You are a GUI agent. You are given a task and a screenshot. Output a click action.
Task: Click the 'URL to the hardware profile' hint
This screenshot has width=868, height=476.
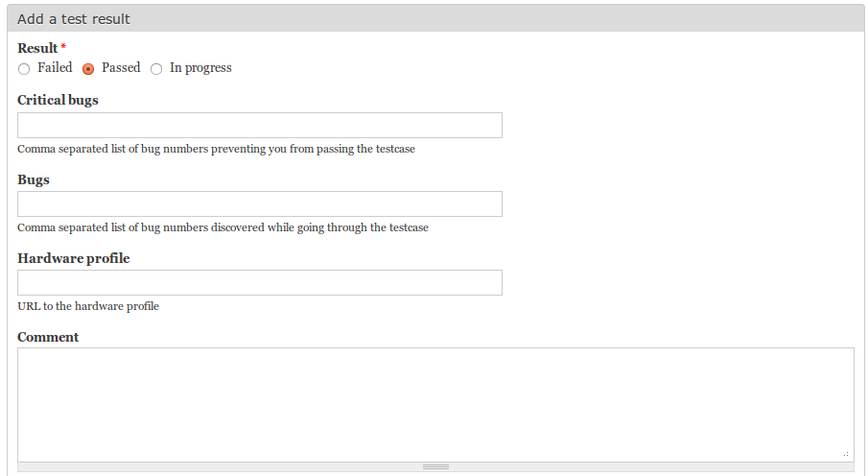click(x=88, y=307)
